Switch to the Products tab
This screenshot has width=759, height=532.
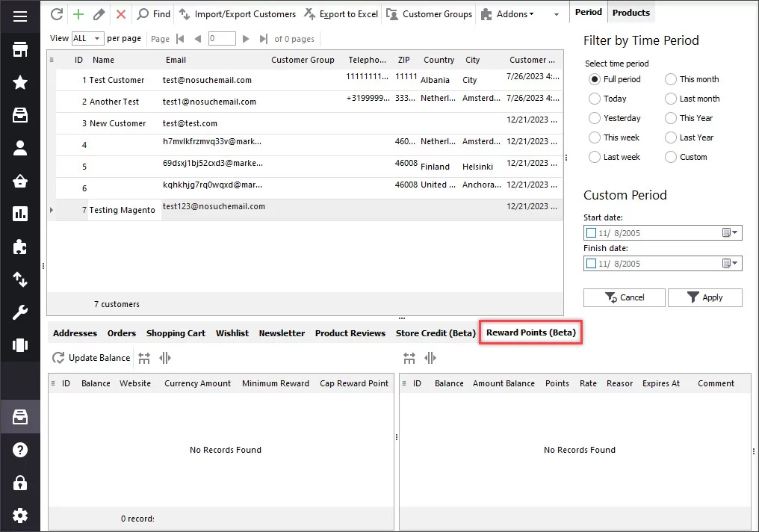coord(631,13)
